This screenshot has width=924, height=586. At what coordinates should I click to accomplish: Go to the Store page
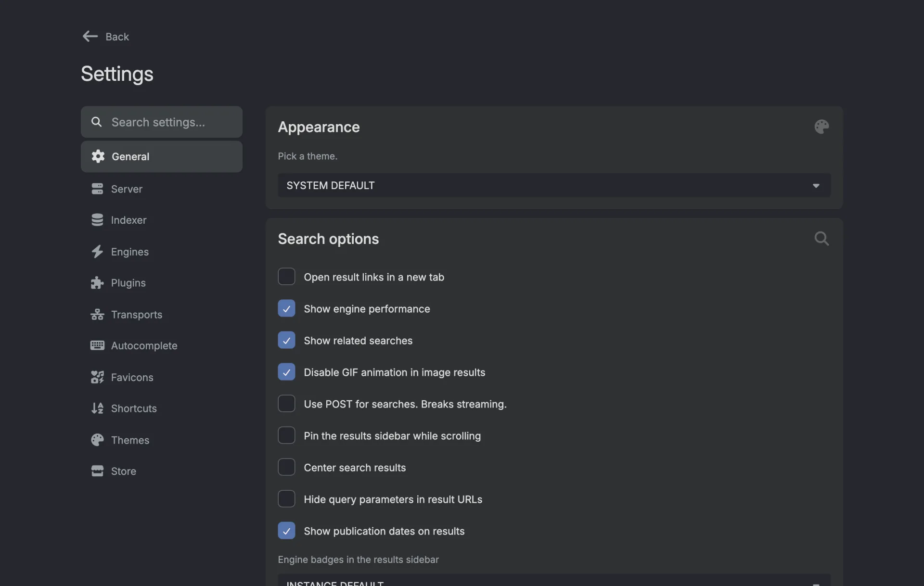point(162,471)
